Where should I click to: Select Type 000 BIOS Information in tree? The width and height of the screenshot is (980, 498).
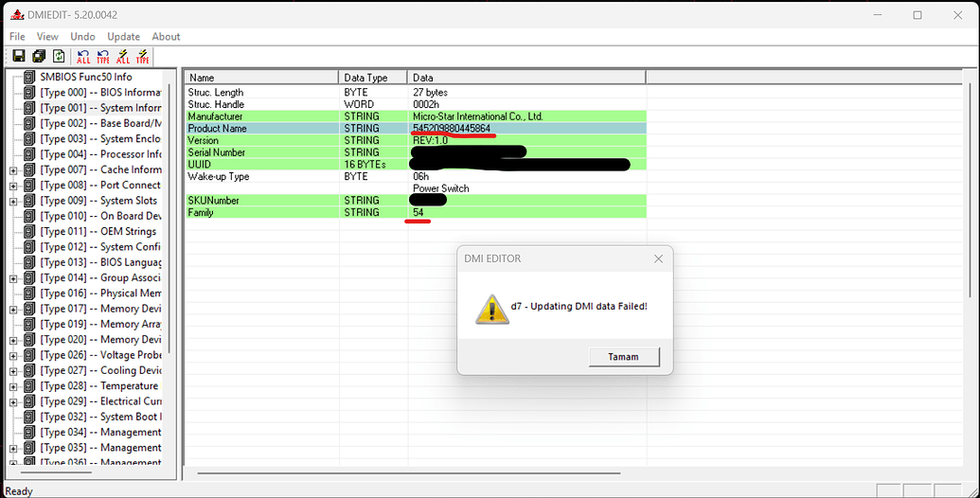(x=99, y=93)
